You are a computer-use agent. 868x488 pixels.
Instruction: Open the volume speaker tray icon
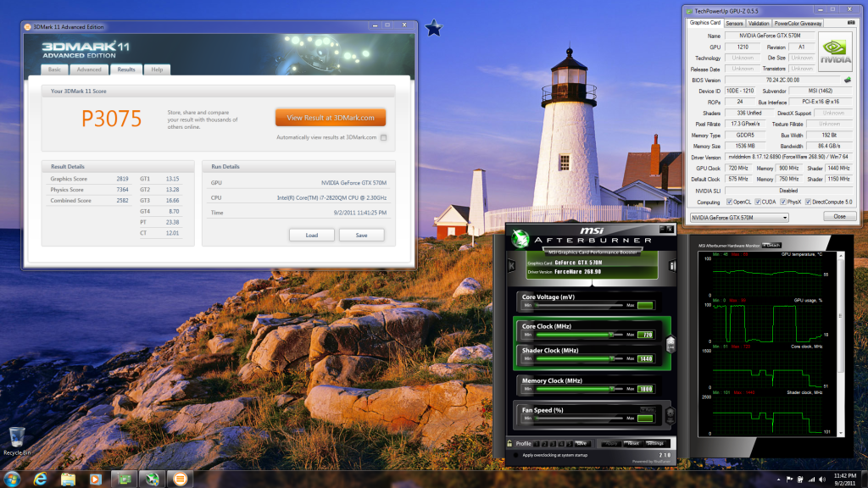click(x=822, y=480)
